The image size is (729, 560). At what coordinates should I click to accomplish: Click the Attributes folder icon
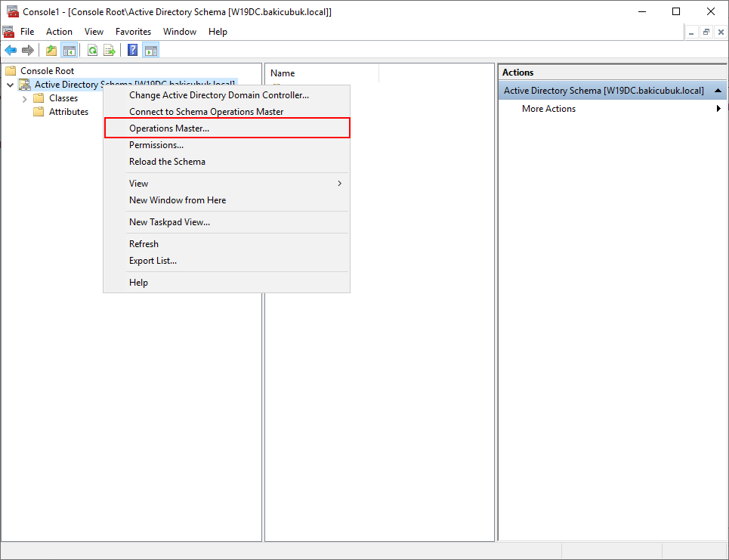(x=39, y=112)
